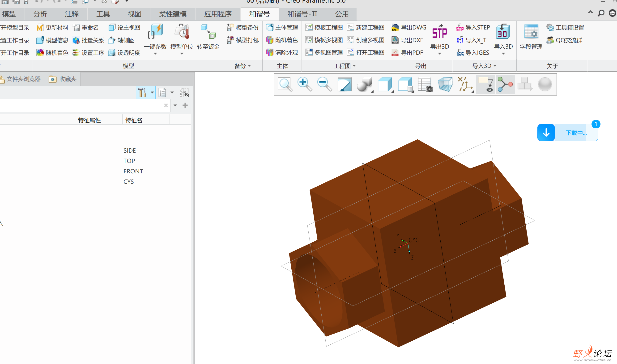Click 模板工程图 button

tap(324, 27)
